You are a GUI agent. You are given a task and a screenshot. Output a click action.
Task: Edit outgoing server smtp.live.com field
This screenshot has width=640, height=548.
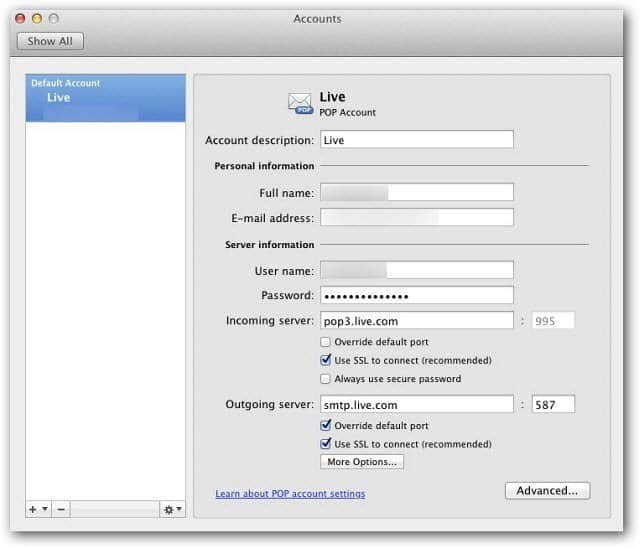tap(417, 404)
